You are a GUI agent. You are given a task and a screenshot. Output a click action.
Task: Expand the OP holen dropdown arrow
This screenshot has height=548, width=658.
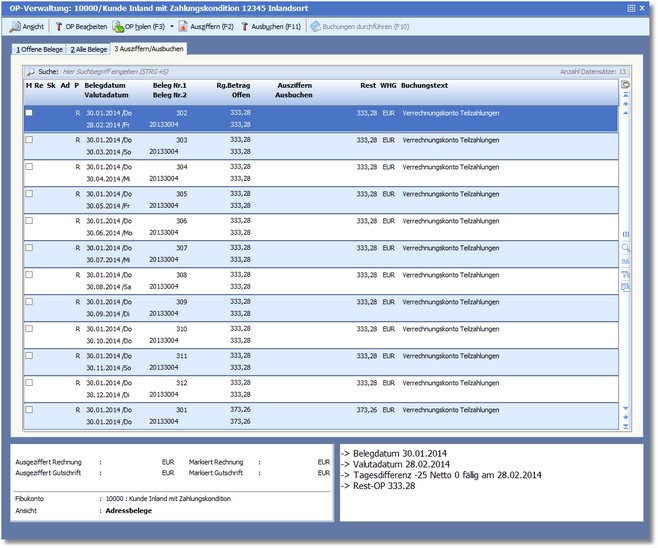(x=172, y=26)
